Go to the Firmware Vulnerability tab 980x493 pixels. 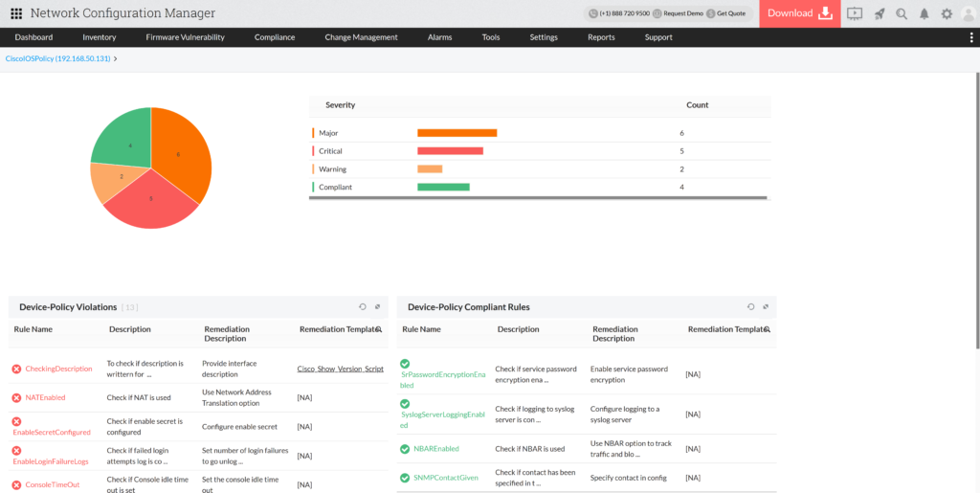185,37
